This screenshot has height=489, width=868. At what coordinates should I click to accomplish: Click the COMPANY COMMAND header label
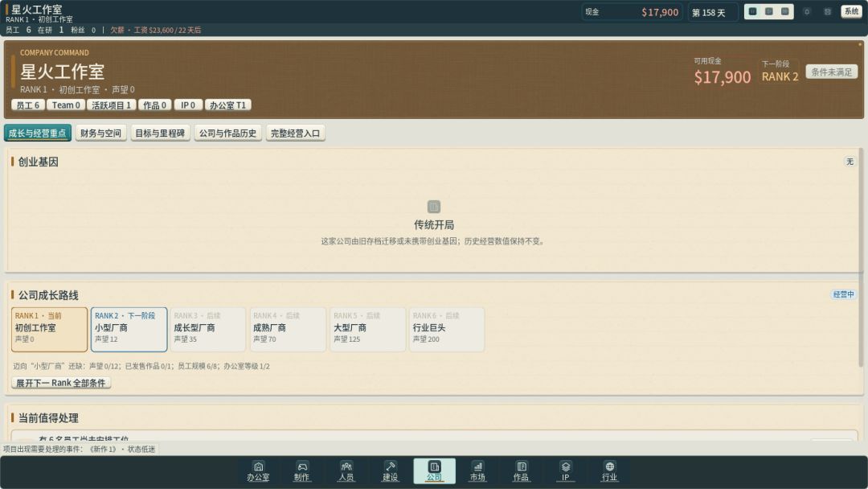point(55,52)
